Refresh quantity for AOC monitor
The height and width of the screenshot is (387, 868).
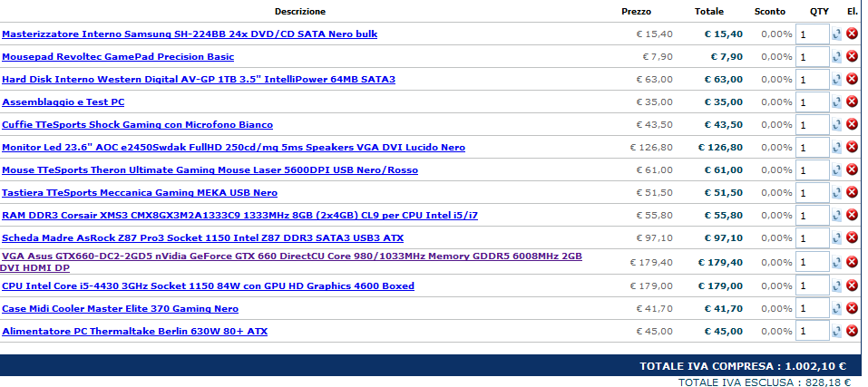836,148
